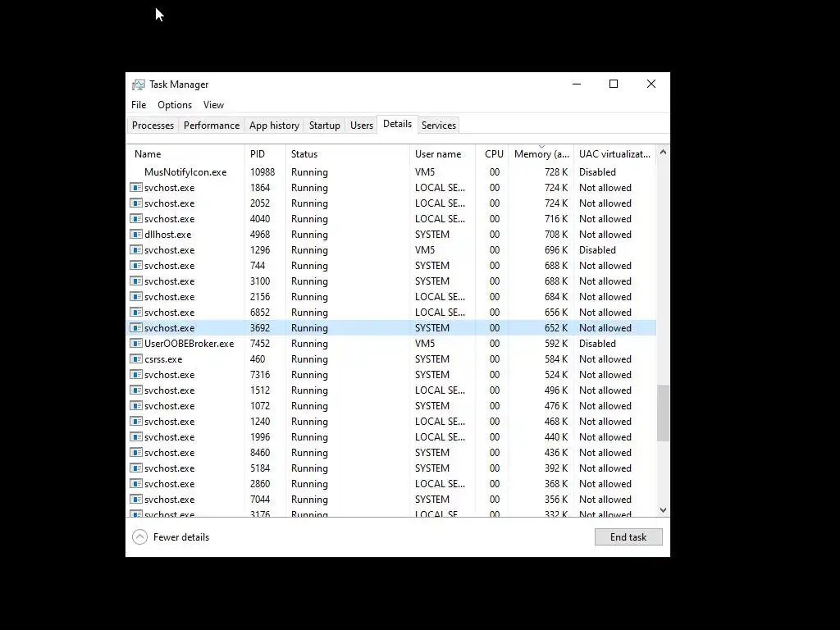This screenshot has width=840, height=630.
Task: Click icon of svchost.exe PID 1512
Action: (x=136, y=390)
